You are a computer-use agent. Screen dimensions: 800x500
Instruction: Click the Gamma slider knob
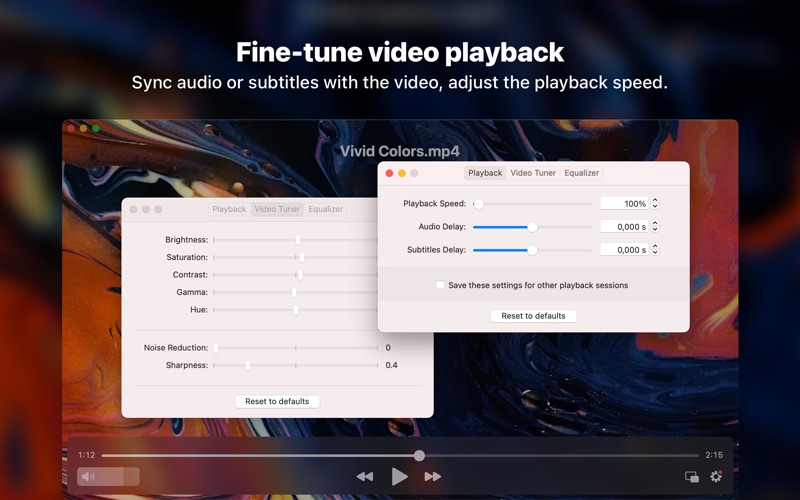[294, 292]
